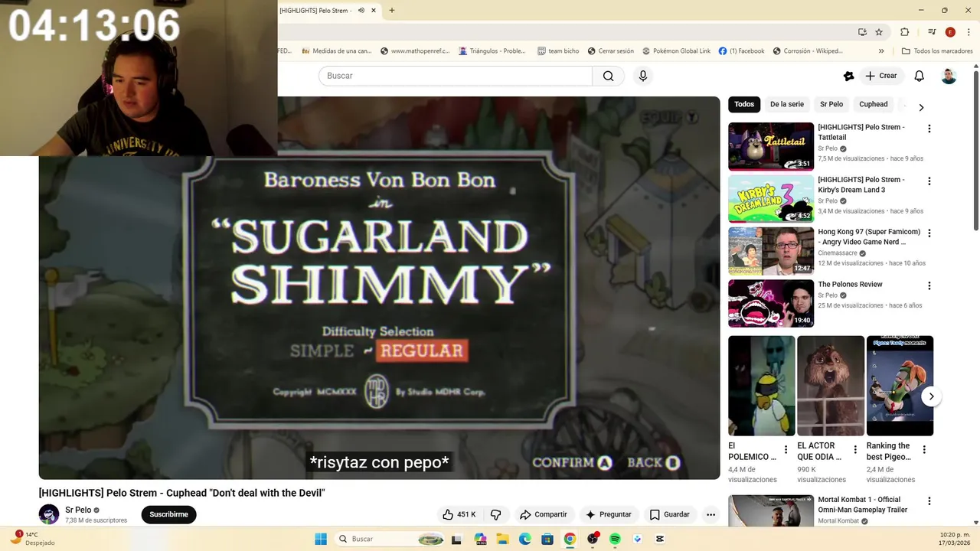The image size is (980, 551).
Task: Click the Suscribirme button
Action: point(168,514)
